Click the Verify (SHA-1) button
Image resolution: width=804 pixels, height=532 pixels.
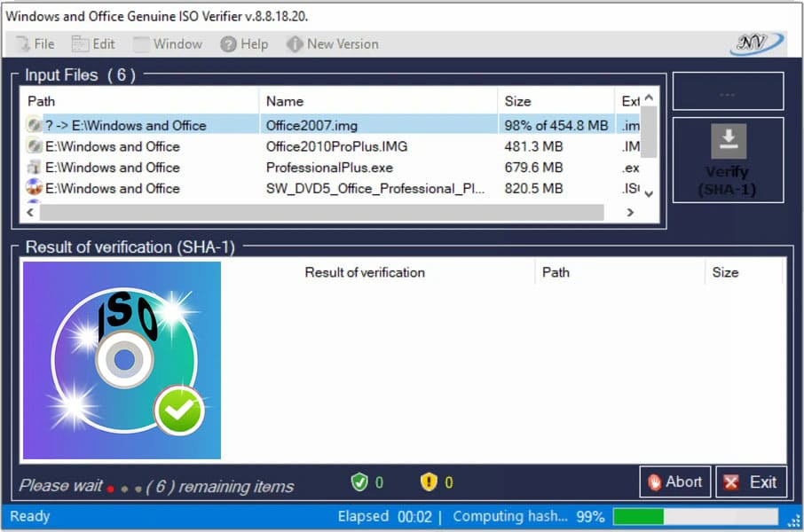728,160
